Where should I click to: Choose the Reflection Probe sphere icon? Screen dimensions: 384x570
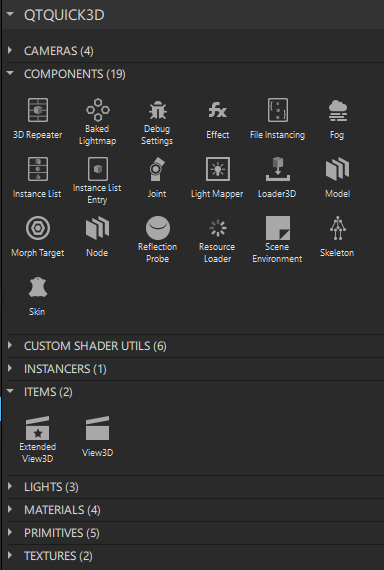click(x=157, y=228)
